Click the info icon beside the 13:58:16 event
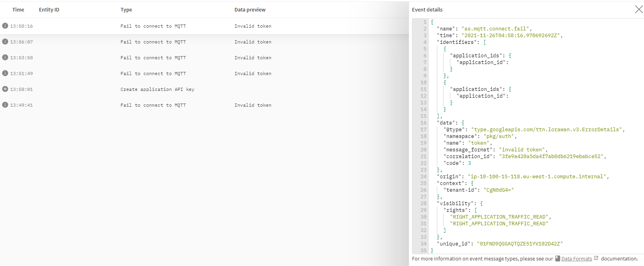 point(5,26)
